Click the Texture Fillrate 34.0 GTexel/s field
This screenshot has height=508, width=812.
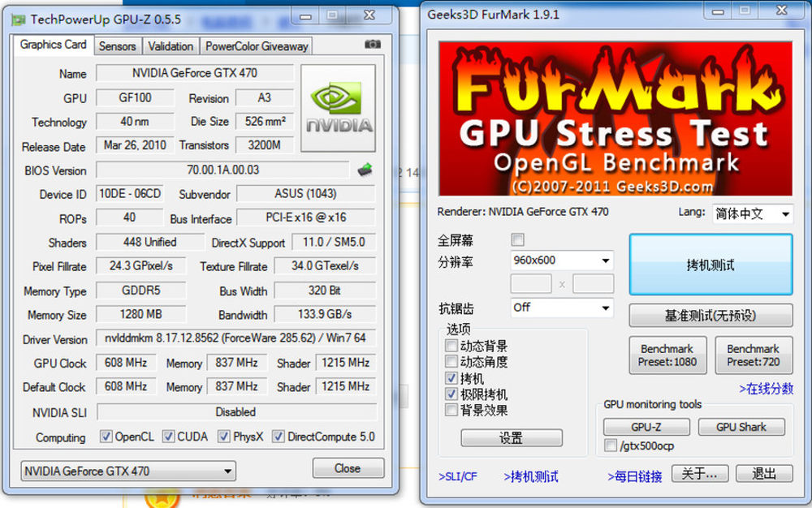pos(325,266)
